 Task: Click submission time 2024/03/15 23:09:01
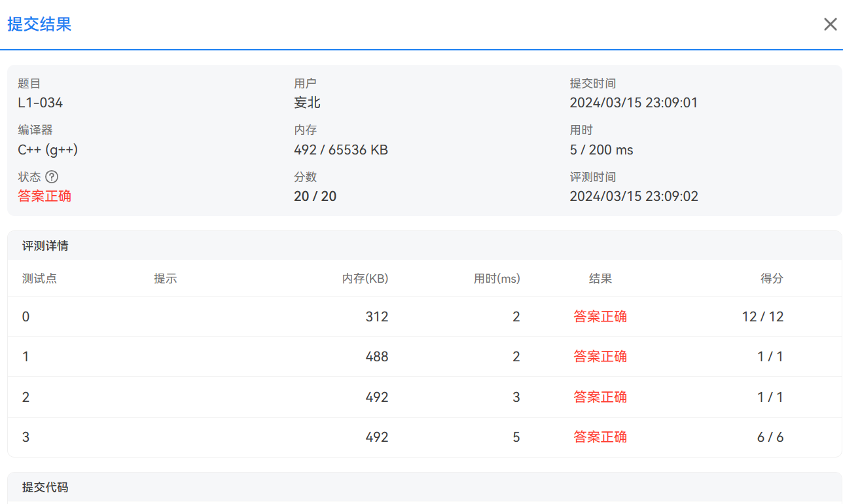coord(634,103)
